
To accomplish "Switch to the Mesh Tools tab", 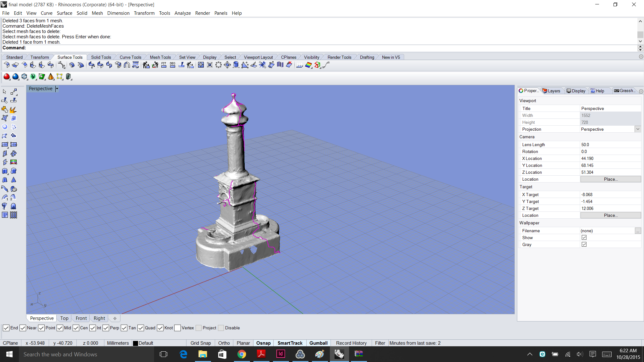I will pos(161,57).
